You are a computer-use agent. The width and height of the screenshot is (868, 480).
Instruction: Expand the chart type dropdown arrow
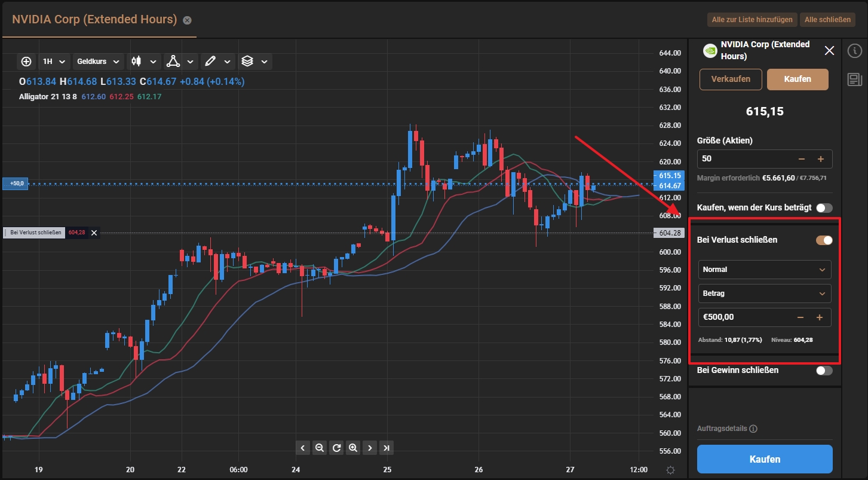154,62
